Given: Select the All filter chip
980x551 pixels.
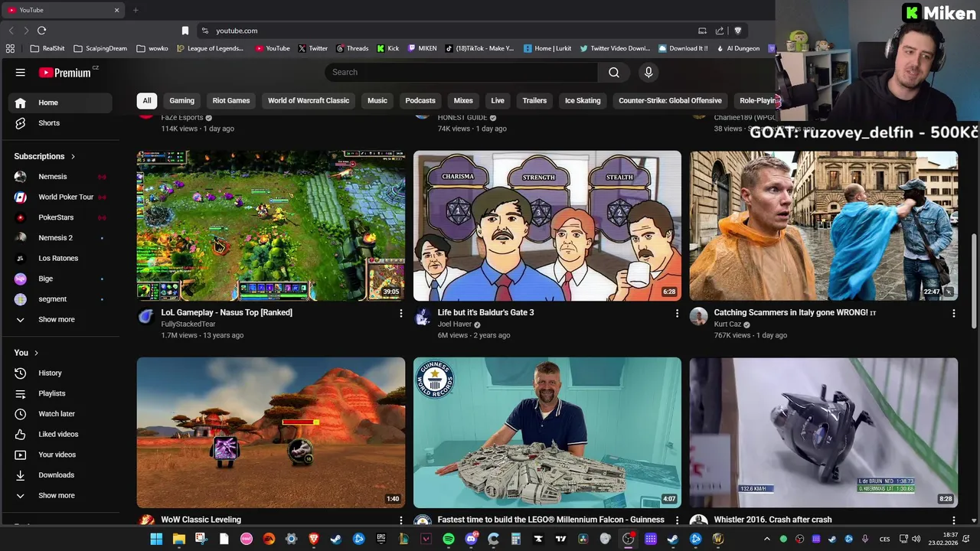Looking at the screenshot, I should [x=147, y=100].
